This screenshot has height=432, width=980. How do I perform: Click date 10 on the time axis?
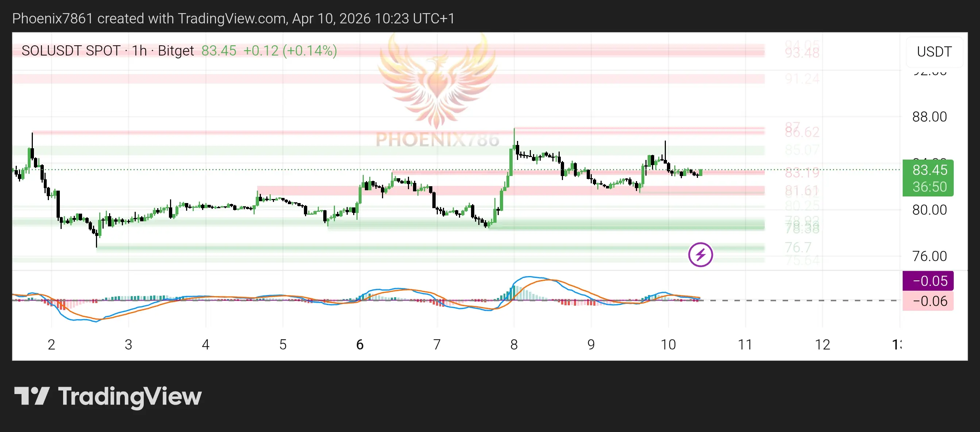pyautogui.click(x=668, y=344)
